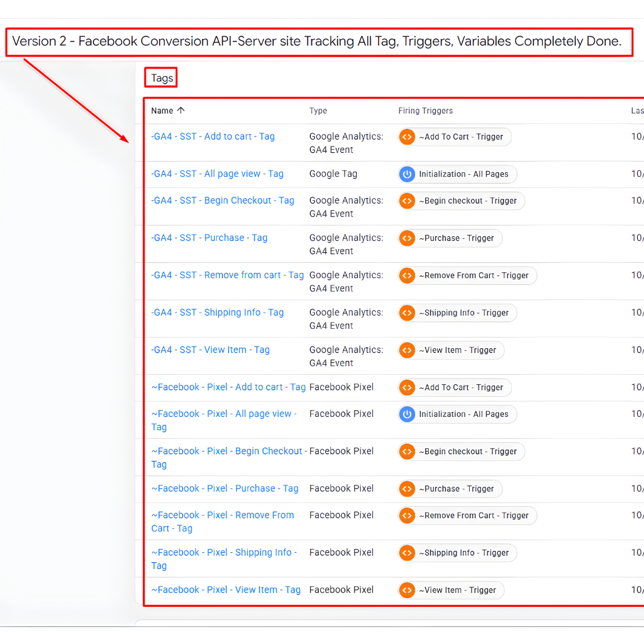Click the -GA4 - SST - All page view row
Screen dimensions: 644x644
pyautogui.click(x=216, y=174)
